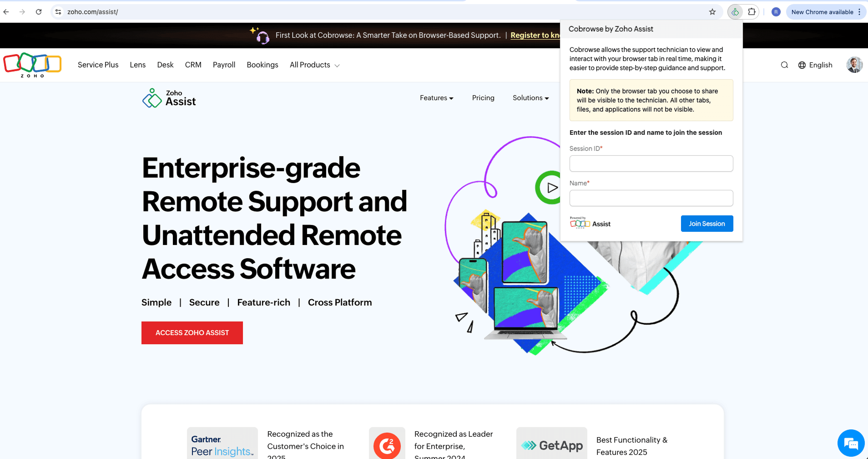Image resolution: width=868 pixels, height=459 pixels.
Task: Open Chrome's three-dot menu
Action: point(859,12)
